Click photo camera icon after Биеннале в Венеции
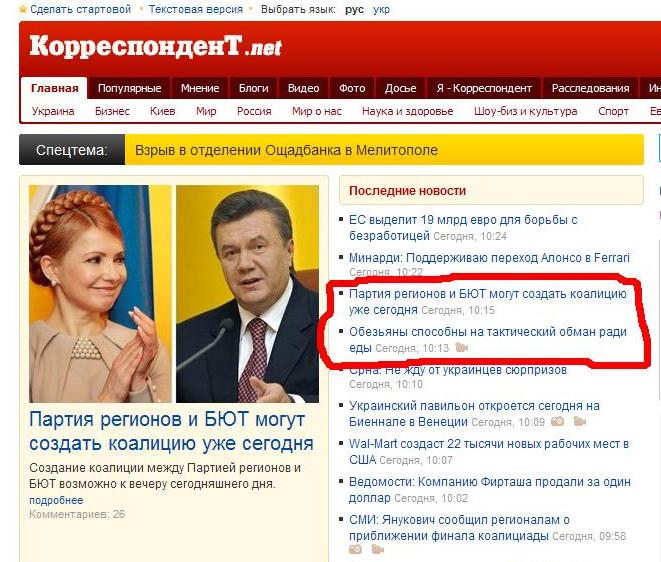 [558, 421]
